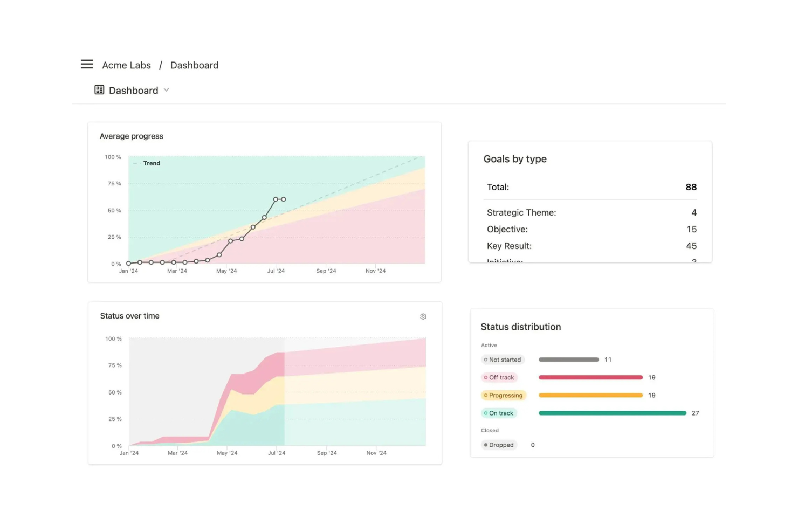Click the Off track status indicator dot
This screenshot has width=798, height=532.
[x=486, y=377]
